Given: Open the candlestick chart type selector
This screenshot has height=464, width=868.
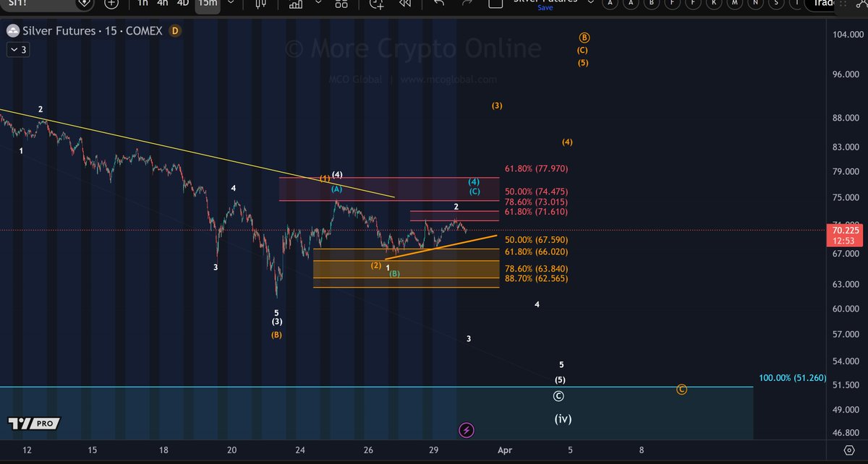Looking at the screenshot, I should point(263,3).
